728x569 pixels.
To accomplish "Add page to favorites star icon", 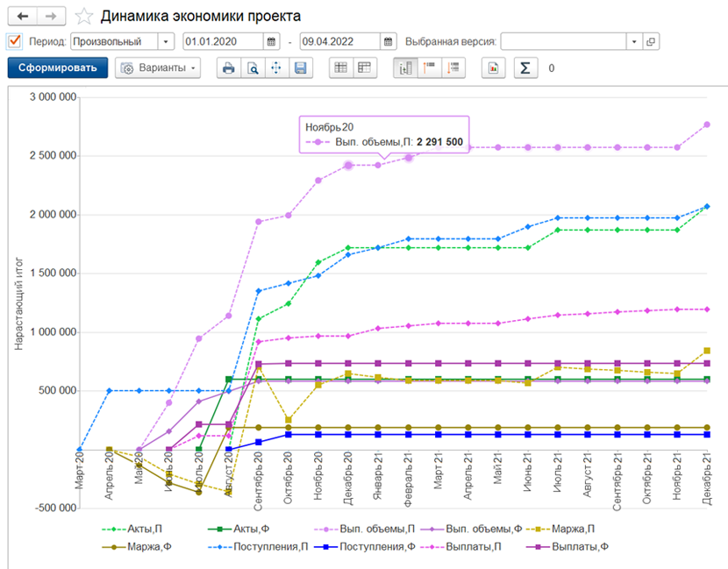I will click(x=84, y=17).
